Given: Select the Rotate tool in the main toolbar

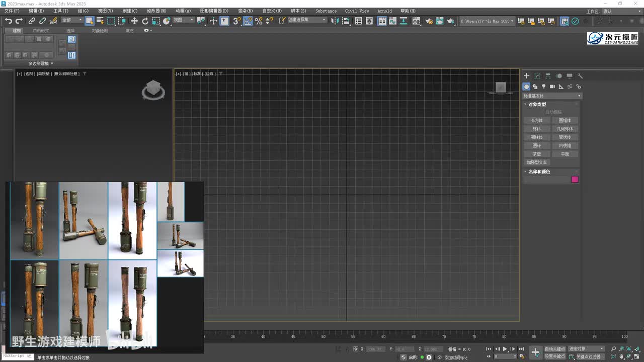Looking at the screenshot, I should [145, 21].
